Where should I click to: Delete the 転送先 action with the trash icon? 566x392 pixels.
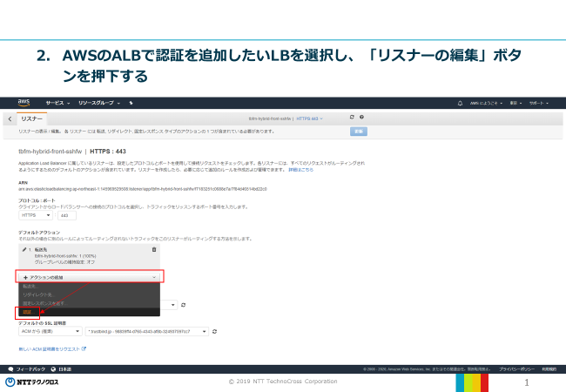pyautogui.click(x=154, y=249)
